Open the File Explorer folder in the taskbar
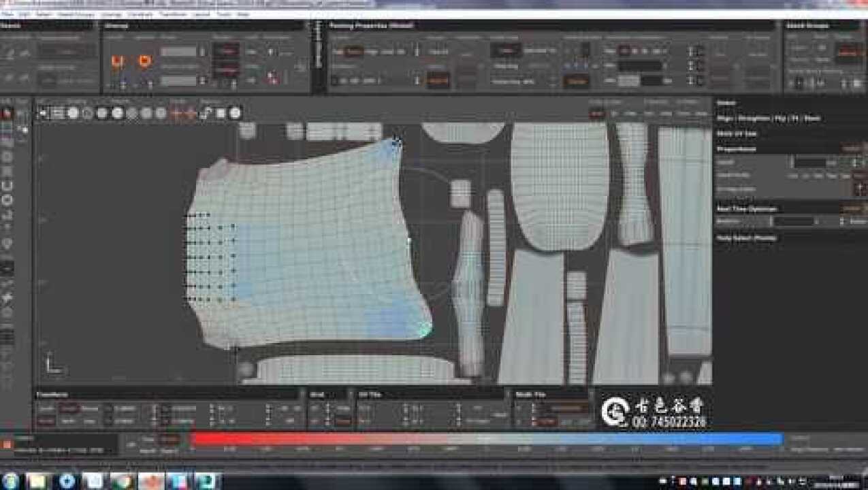 click(x=36, y=481)
